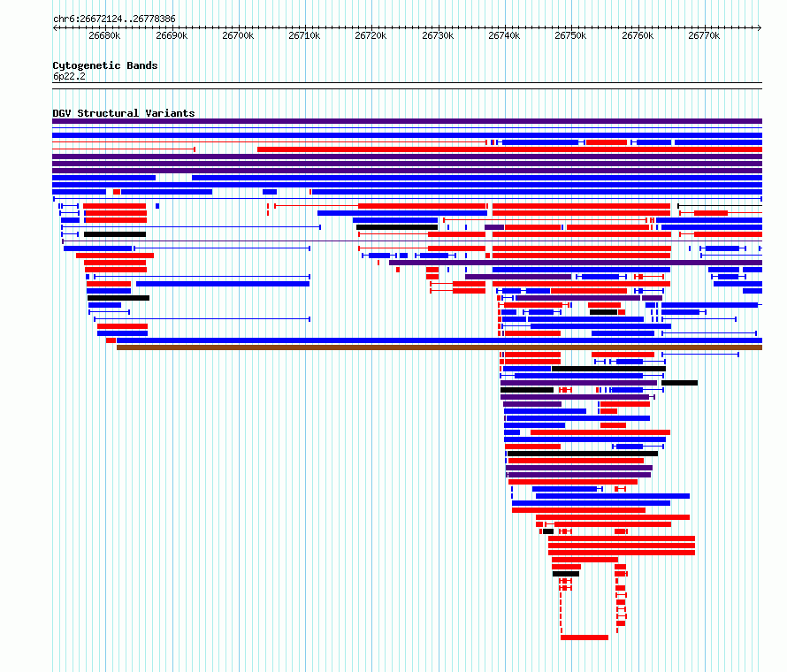The width and height of the screenshot is (787, 672).
Task: Select the bottommost red variant bar
Action: click(x=585, y=638)
